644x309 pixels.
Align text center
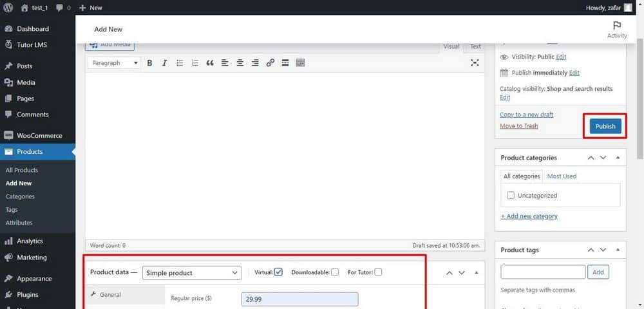click(240, 63)
